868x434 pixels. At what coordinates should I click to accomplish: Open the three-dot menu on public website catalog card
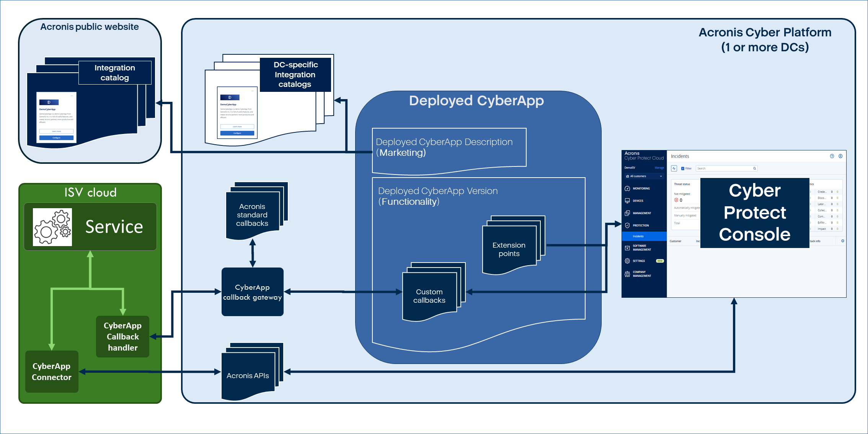coord(71,95)
